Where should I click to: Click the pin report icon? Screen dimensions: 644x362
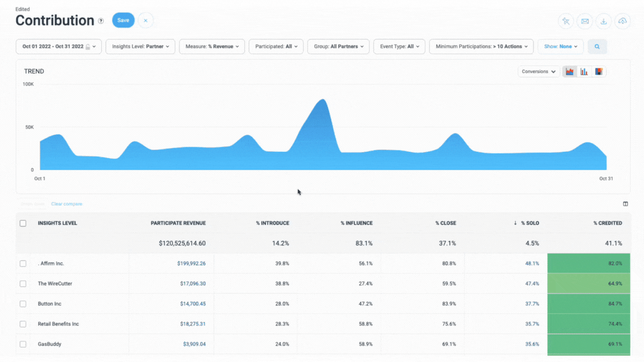pyautogui.click(x=566, y=21)
